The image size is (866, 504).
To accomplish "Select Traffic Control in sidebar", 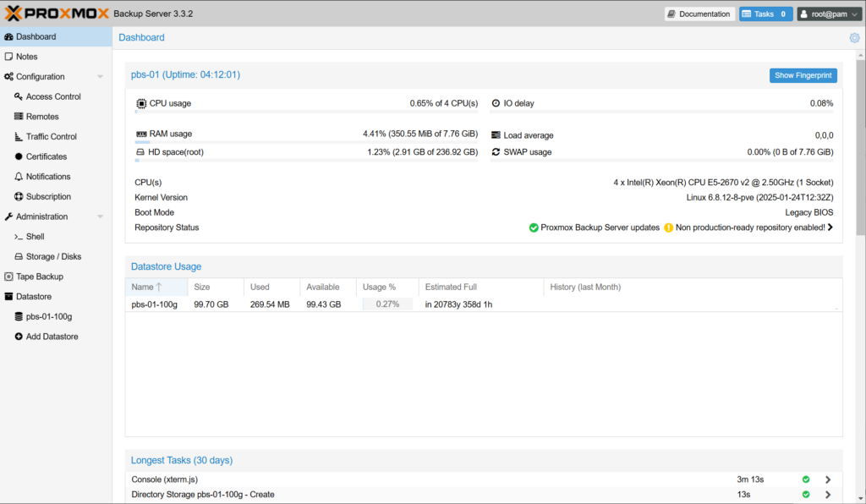I will pos(51,136).
